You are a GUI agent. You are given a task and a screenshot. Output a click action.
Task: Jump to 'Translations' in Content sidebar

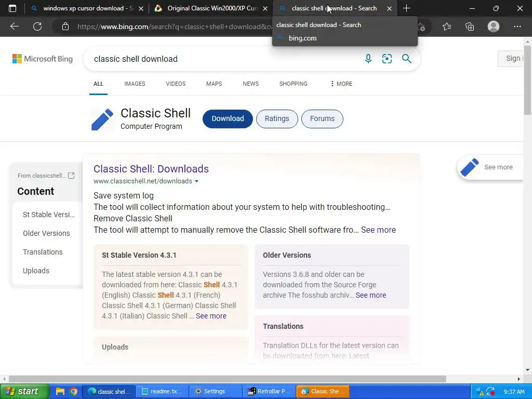(x=43, y=252)
